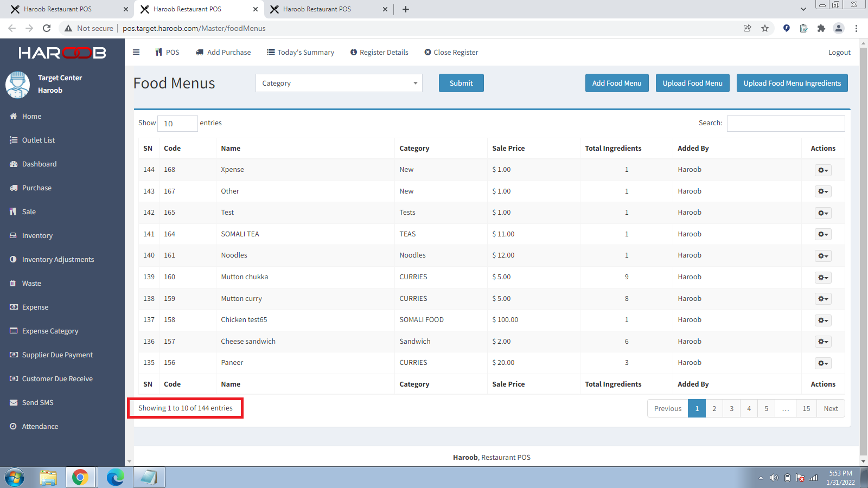Open Purchase in the sidebar
Screen dimensions: 868x488
tap(62, 188)
